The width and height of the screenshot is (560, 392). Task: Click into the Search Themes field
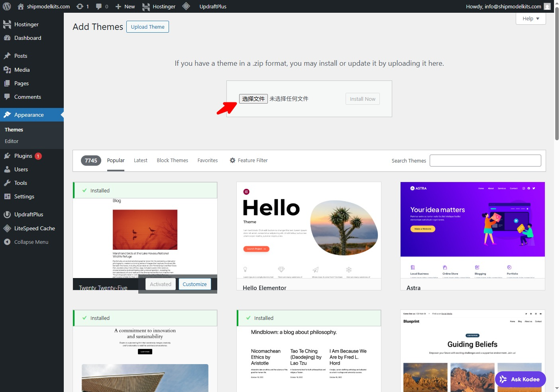[x=485, y=161]
